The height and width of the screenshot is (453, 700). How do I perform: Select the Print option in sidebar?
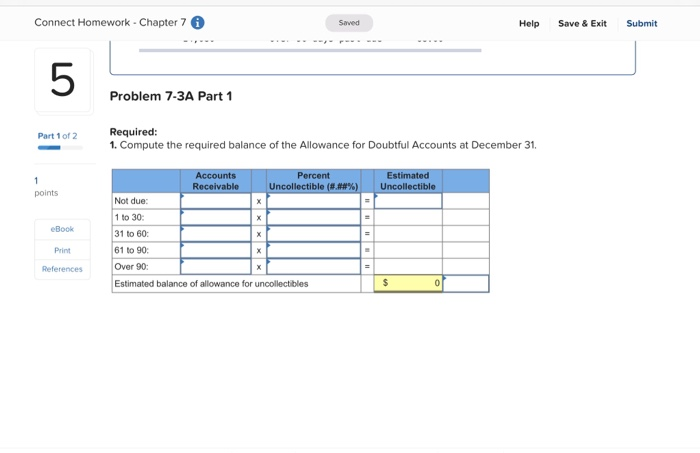(x=62, y=250)
